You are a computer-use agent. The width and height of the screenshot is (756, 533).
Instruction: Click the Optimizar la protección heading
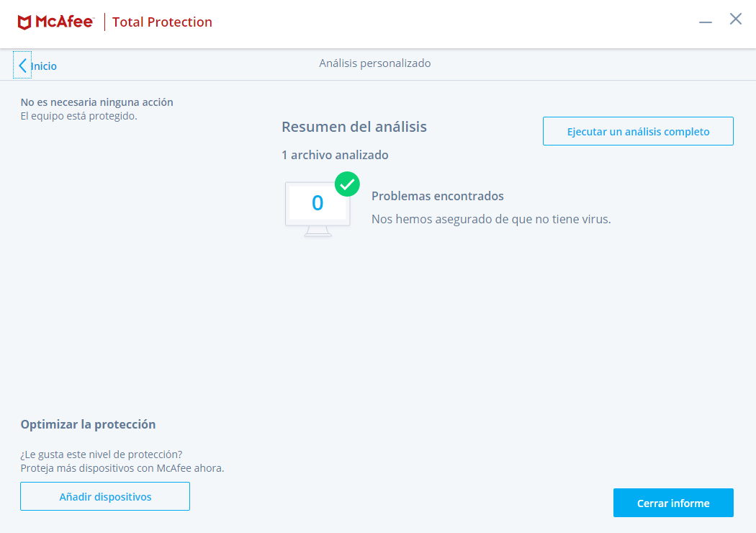(x=88, y=424)
